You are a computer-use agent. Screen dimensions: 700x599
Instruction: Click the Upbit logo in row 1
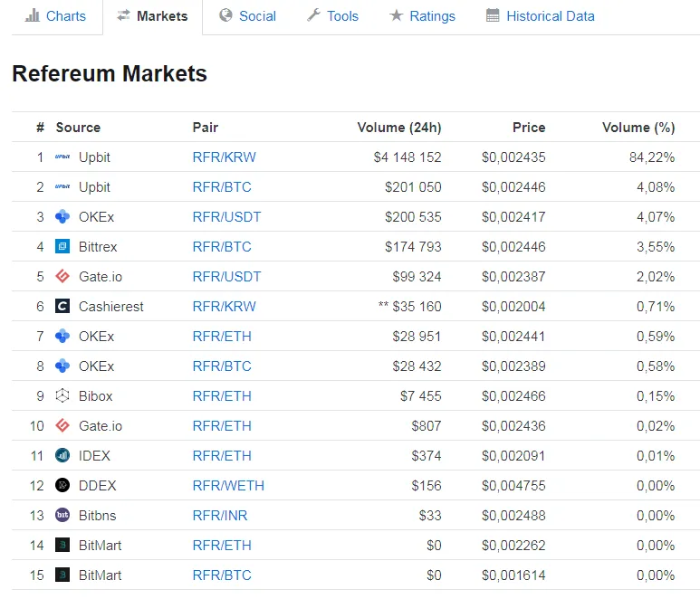62,157
